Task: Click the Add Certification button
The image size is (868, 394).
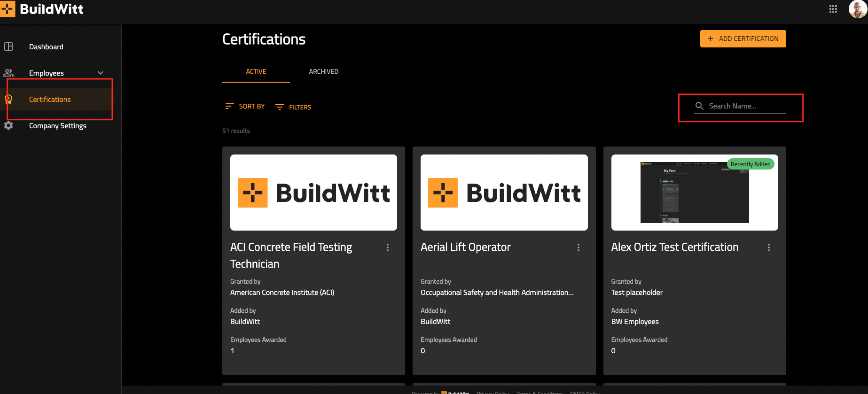Action: [743, 39]
